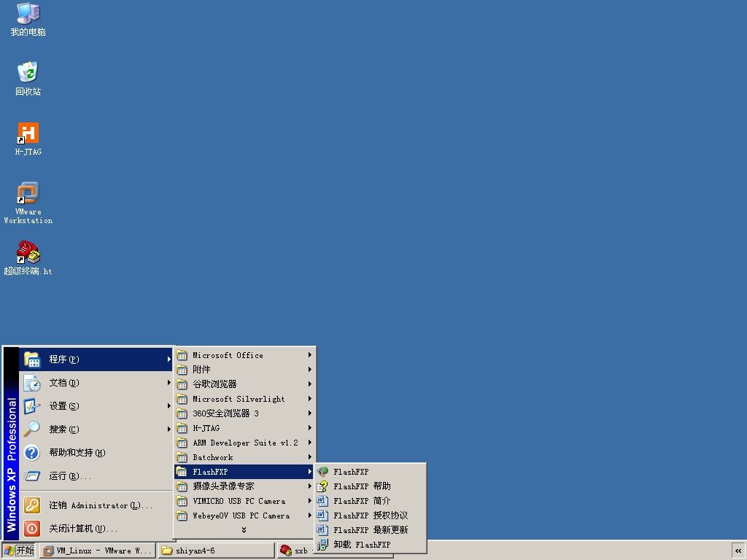Click the 设置(S) control panel icon
747x560 pixels.
32,406
